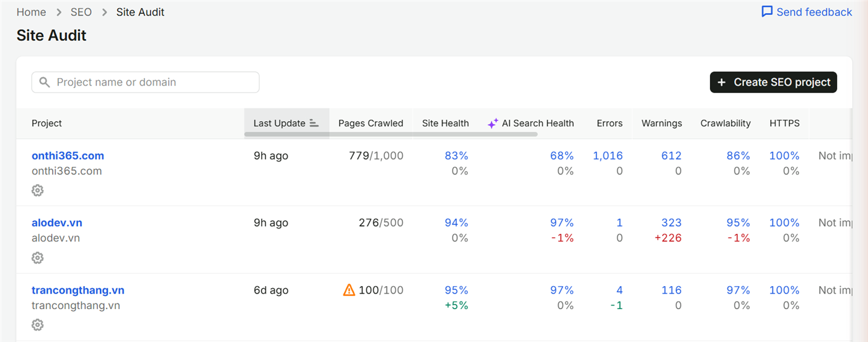Open 68% AI Search Health for onthi365.com

562,156
